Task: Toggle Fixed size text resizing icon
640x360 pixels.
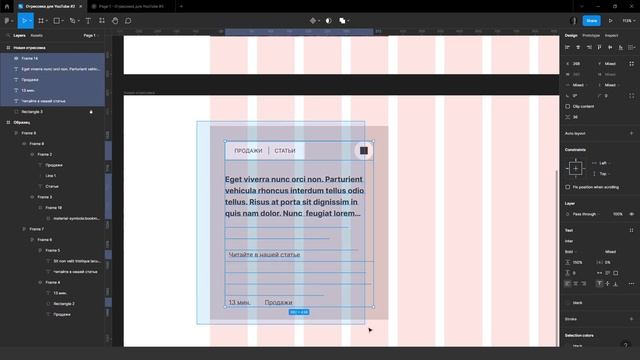Action: tap(616, 273)
